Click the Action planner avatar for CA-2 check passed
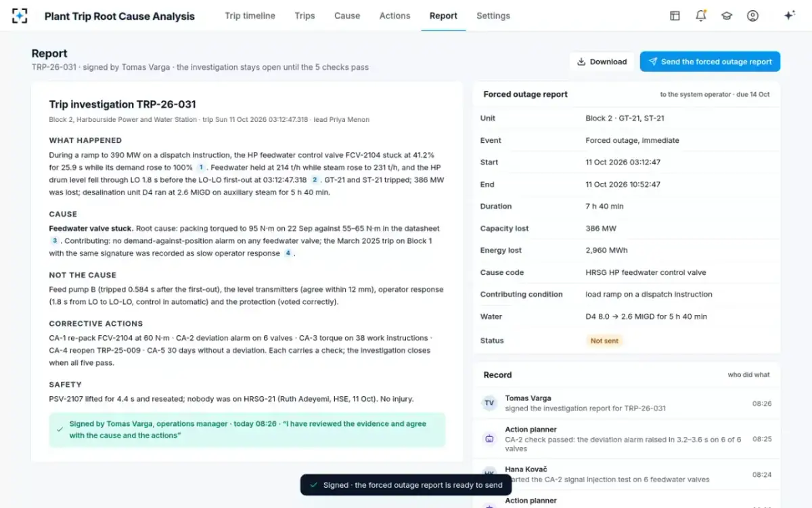 point(489,439)
